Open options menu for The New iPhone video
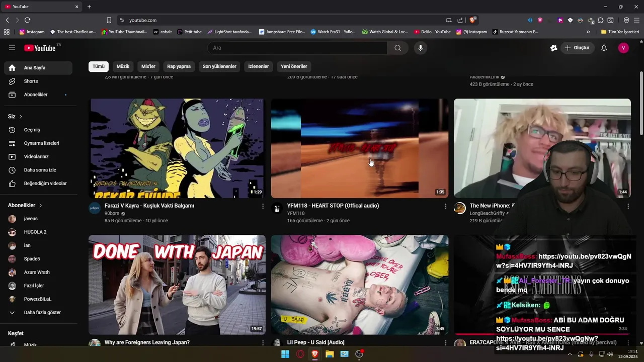This screenshot has width=644, height=362. (x=628, y=206)
